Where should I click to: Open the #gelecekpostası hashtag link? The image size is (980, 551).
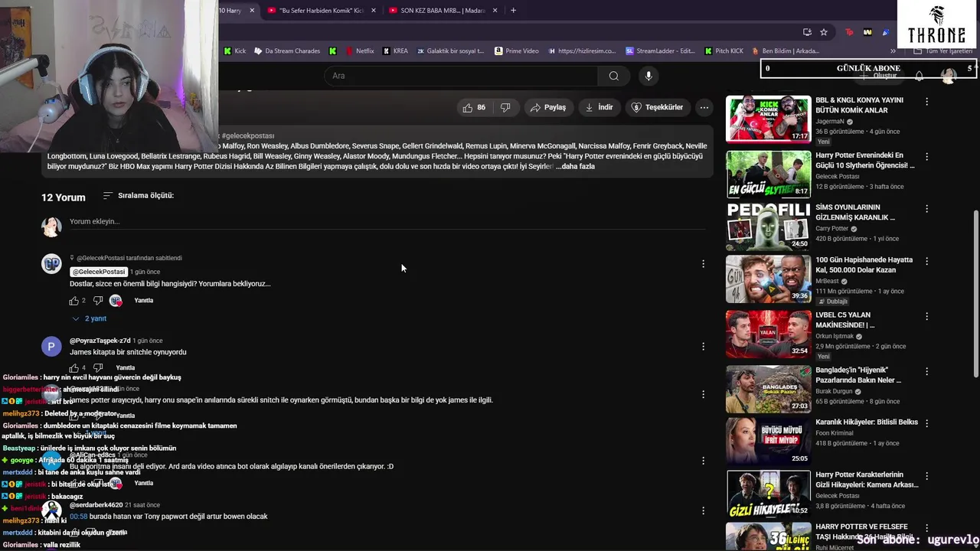point(247,135)
